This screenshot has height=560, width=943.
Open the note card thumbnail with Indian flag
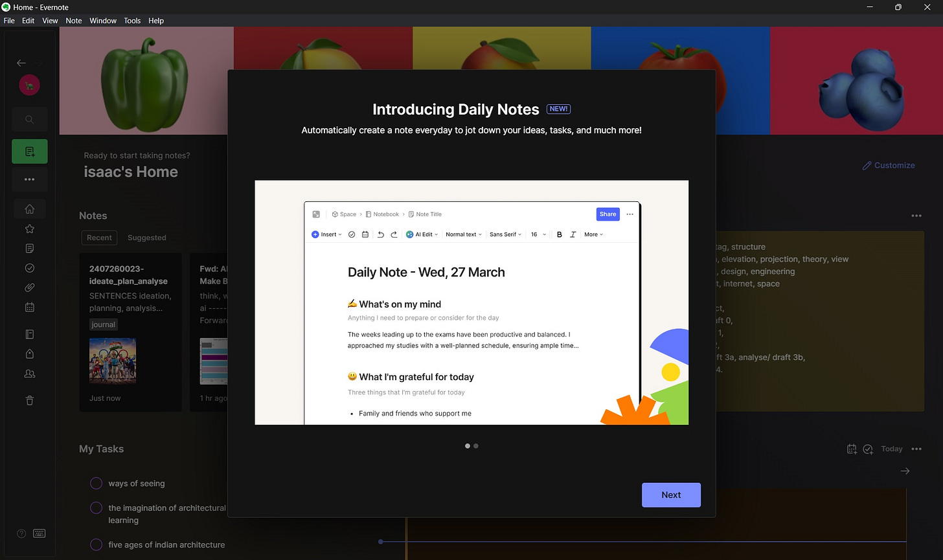pos(113,361)
